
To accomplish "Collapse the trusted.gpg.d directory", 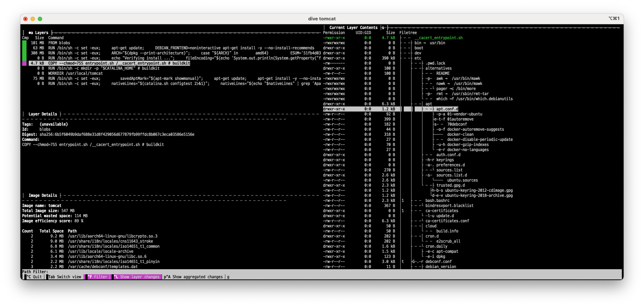I will pos(451,185).
